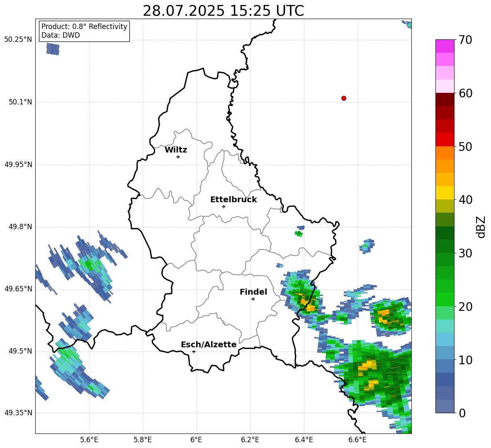Click the colorbar label 70

(x=465, y=40)
